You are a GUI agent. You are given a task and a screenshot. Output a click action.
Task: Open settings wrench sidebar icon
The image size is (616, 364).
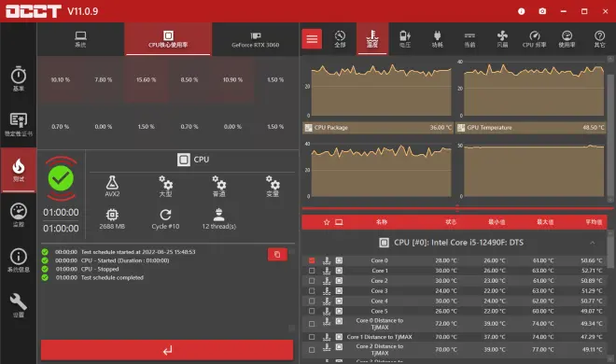pos(19,305)
